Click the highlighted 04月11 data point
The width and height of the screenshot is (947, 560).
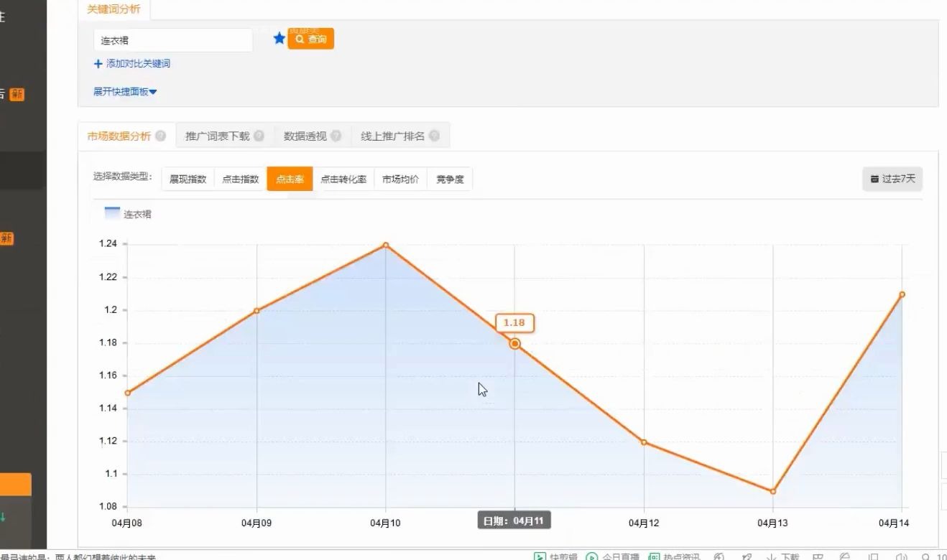pyautogui.click(x=514, y=344)
